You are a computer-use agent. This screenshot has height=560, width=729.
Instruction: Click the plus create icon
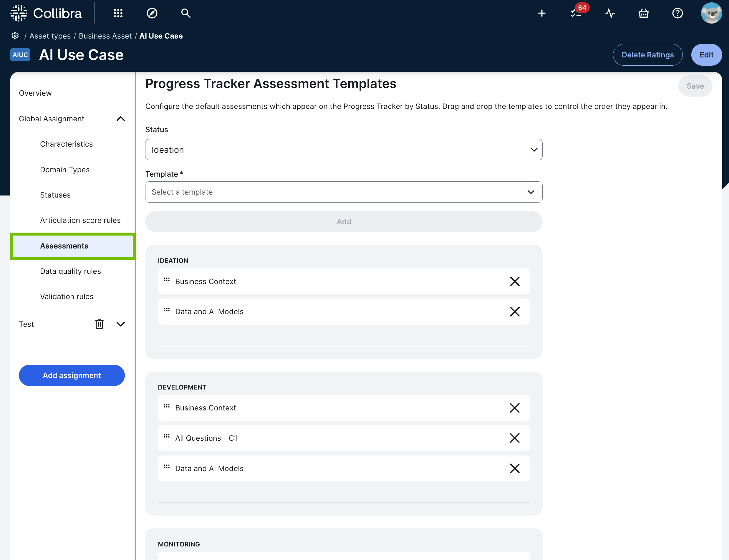[x=542, y=13]
